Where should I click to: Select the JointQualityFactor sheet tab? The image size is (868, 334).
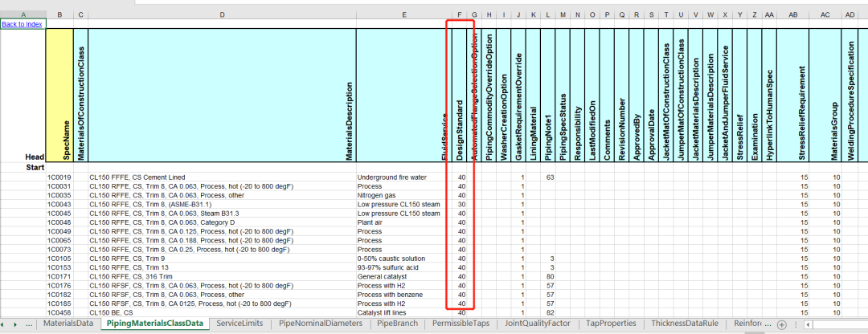538,323
